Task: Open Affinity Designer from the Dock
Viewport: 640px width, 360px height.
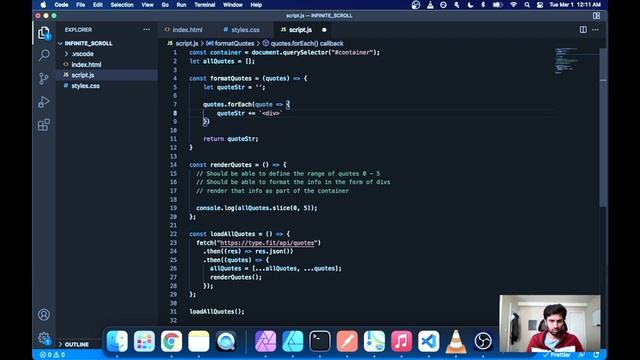Action: [x=293, y=341]
